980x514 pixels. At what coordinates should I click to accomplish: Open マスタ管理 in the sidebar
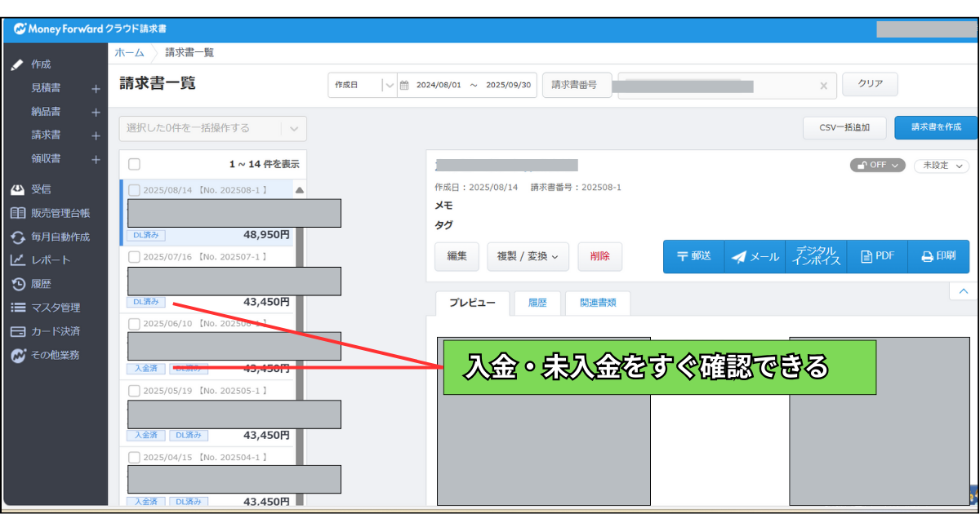click(56, 308)
